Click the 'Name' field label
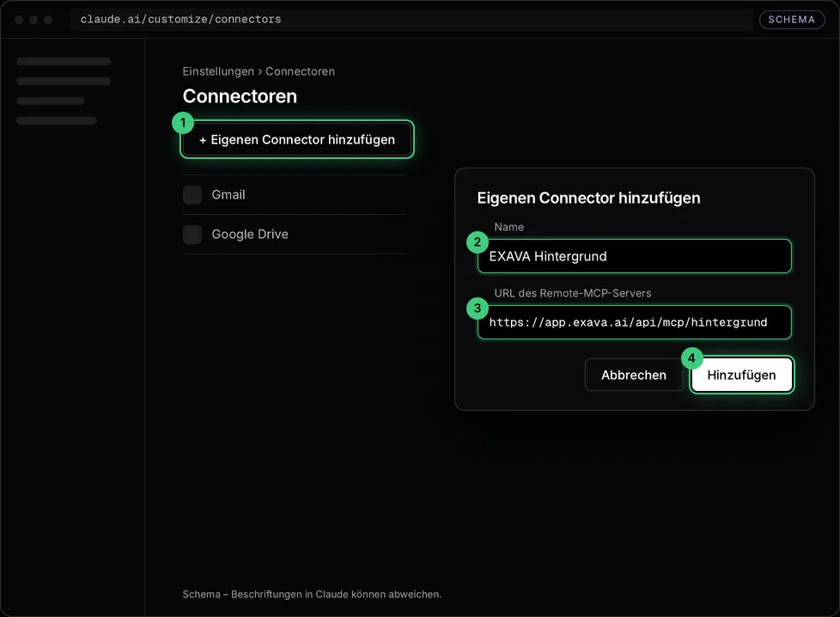 pos(509,227)
